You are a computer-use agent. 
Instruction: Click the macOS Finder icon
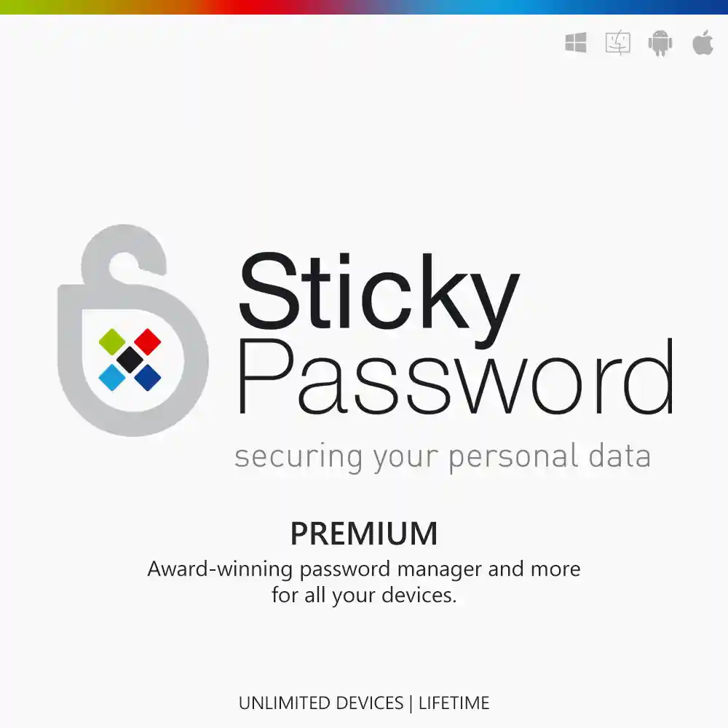click(618, 43)
